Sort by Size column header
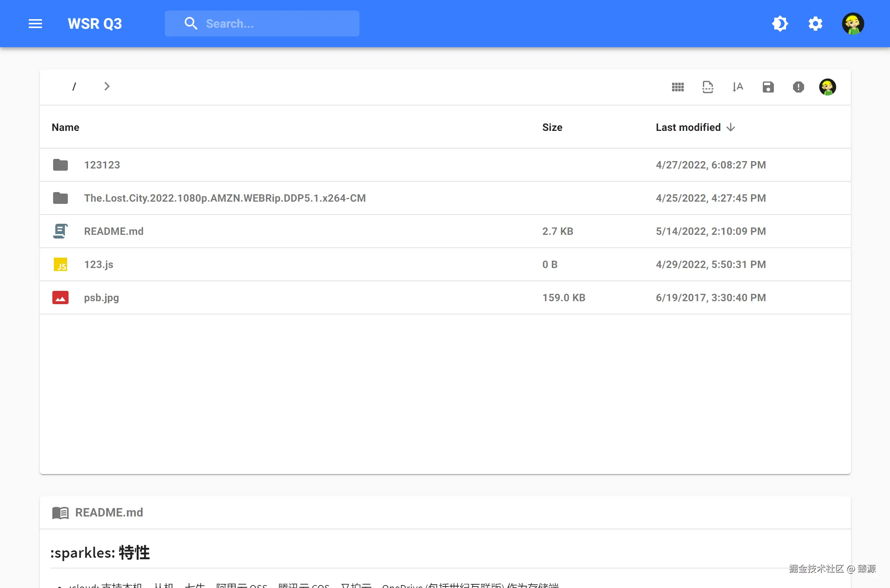This screenshot has height=588, width=890. 552,128
